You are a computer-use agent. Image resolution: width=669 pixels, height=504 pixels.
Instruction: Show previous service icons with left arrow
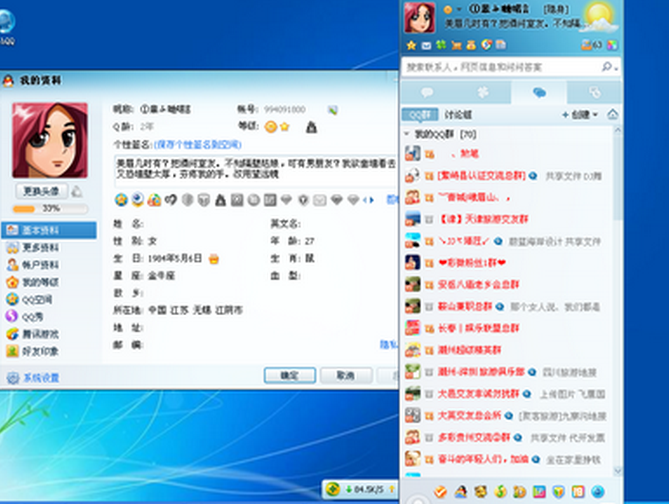365,200
